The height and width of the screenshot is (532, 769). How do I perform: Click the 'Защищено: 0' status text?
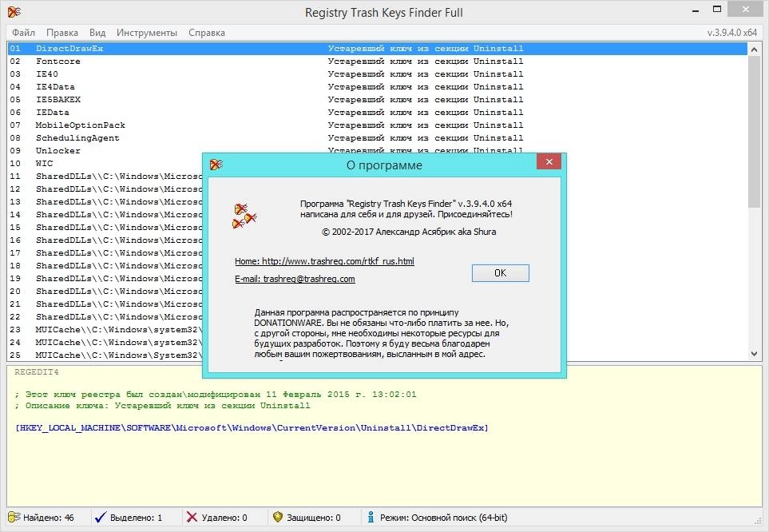tap(313, 518)
